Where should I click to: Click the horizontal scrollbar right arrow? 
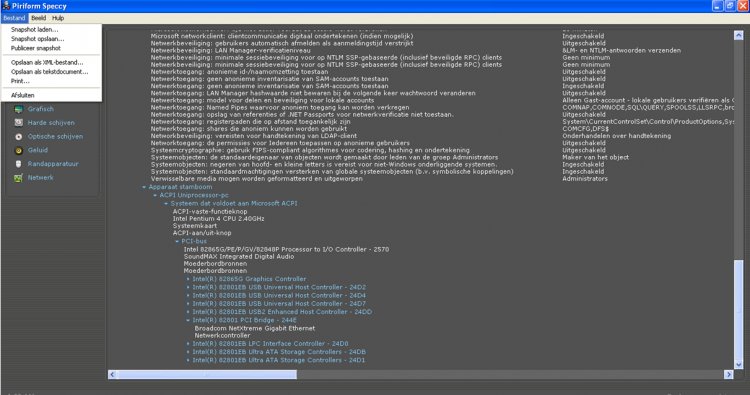tap(728, 374)
